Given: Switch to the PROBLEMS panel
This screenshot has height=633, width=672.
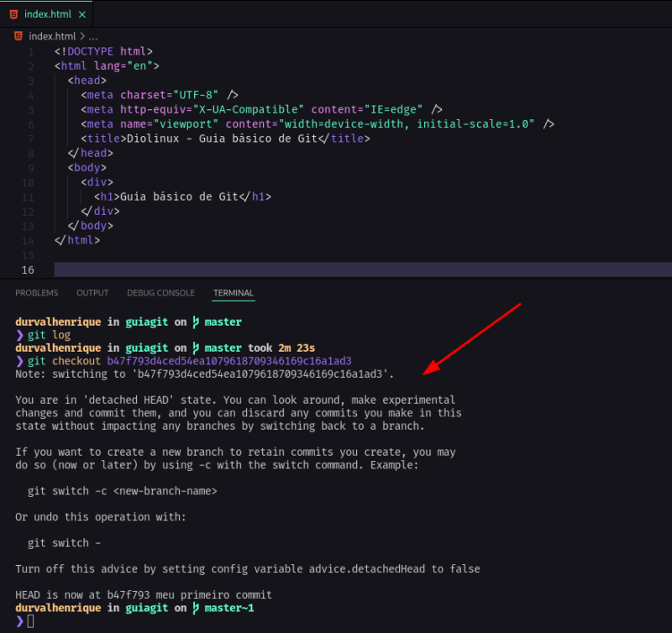Looking at the screenshot, I should [36, 292].
